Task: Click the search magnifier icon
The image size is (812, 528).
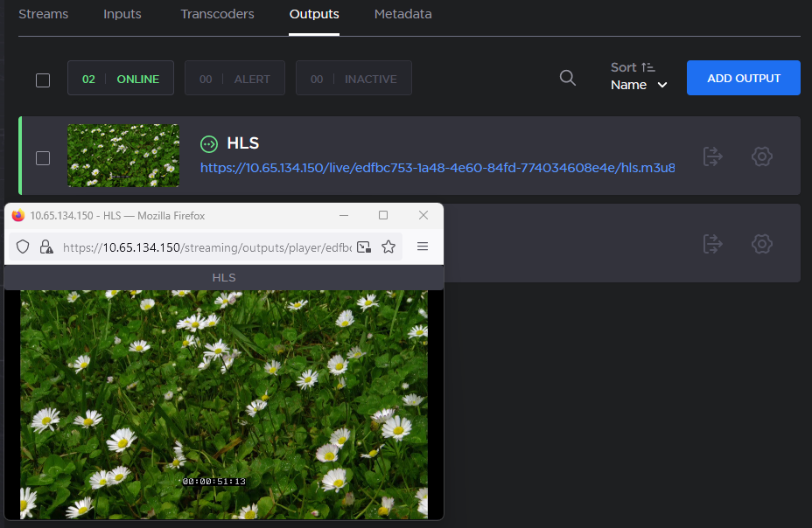Action: tap(567, 78)
